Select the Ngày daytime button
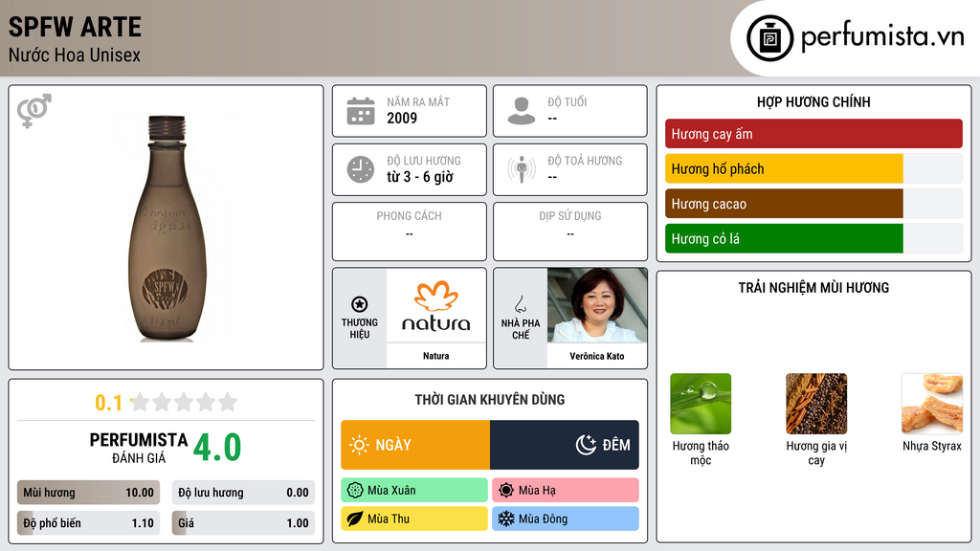 415,445
